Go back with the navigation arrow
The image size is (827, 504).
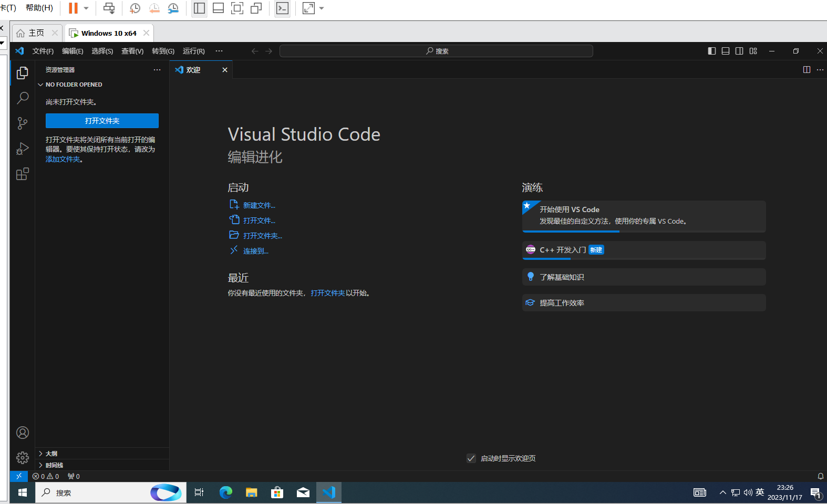tap(255, 51)
